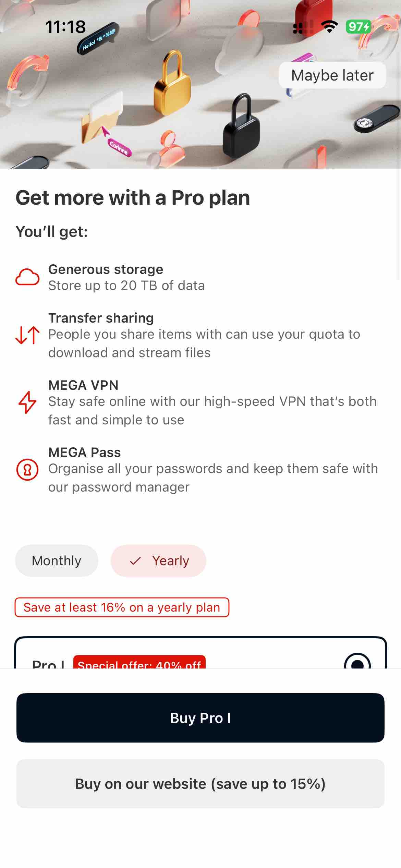
Task: Tap the cloud storage icon
Action: tap(27, 277)
